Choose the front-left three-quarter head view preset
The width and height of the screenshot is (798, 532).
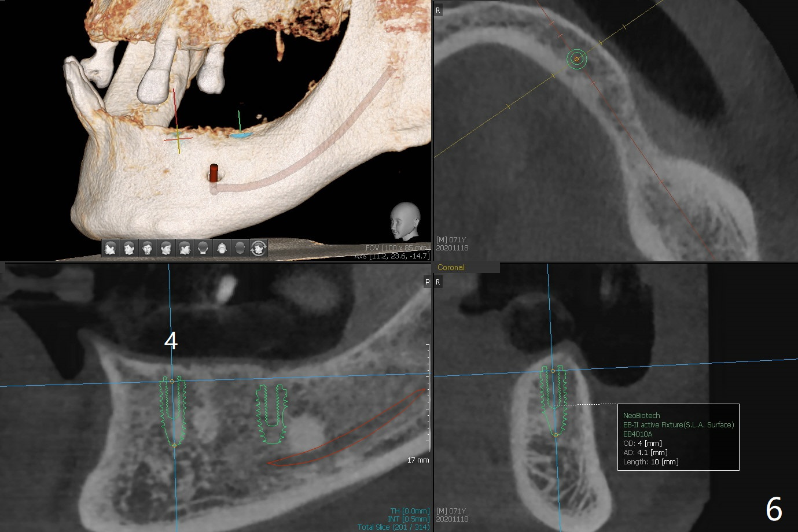pos(128,248)
